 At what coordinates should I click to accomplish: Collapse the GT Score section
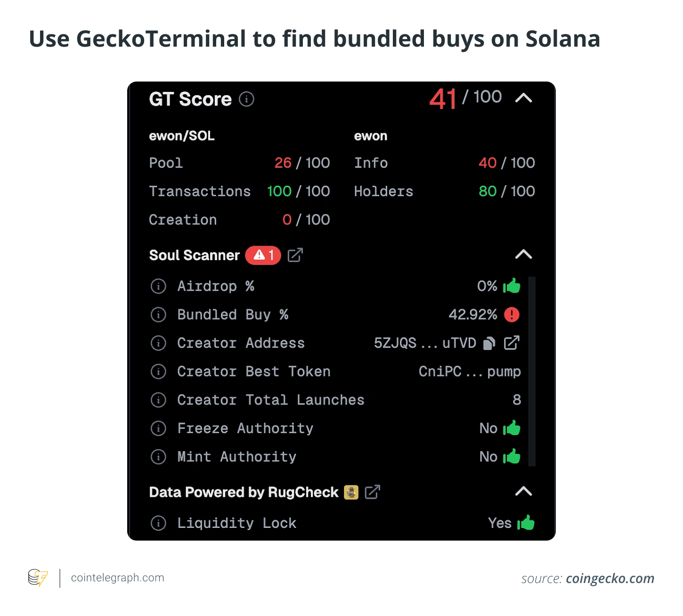point(524,99)
